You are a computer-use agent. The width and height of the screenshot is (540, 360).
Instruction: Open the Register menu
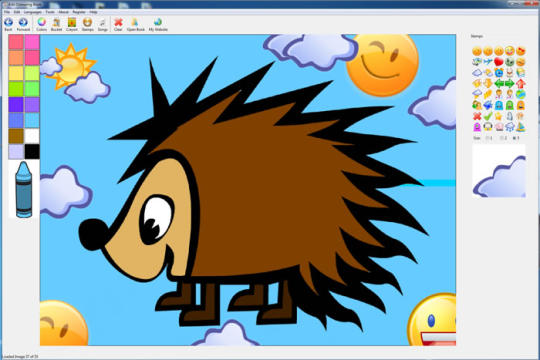coord(79,12)
